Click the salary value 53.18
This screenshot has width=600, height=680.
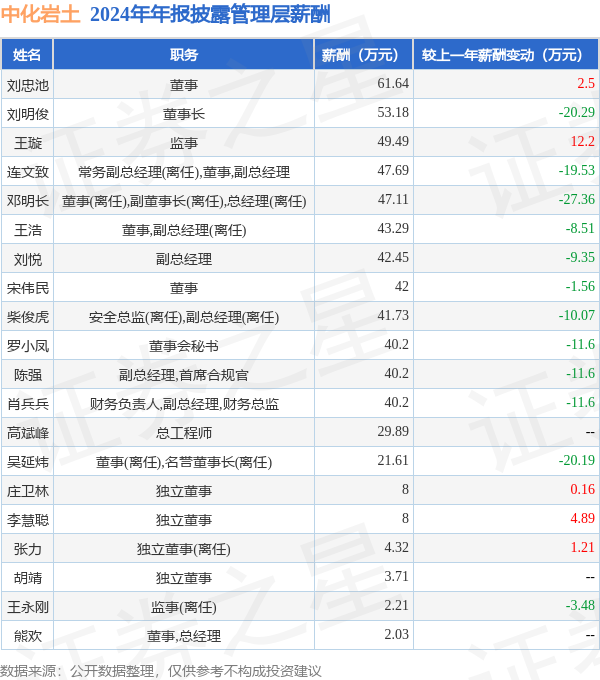[393, 112]
